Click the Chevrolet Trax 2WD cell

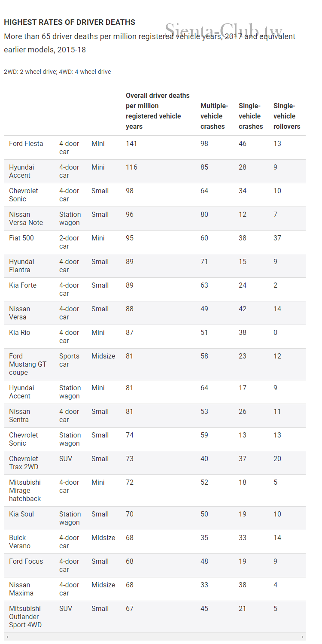point(24,463)
